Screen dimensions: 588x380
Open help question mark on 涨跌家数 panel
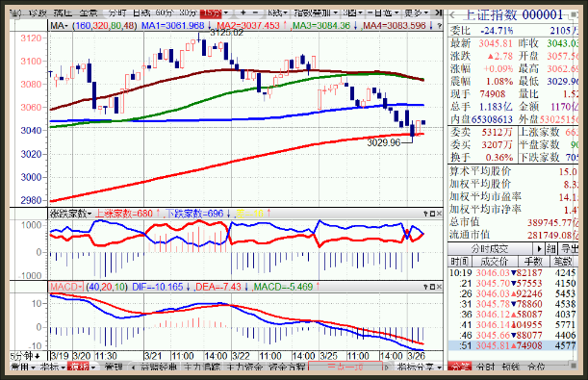pyautogui.click(x=425, y=214)
